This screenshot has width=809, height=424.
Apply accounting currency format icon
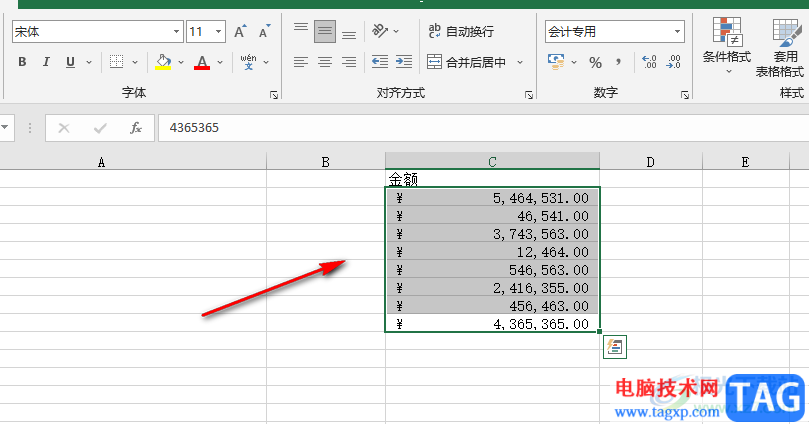pyautogui.click(x=556, y=62)
